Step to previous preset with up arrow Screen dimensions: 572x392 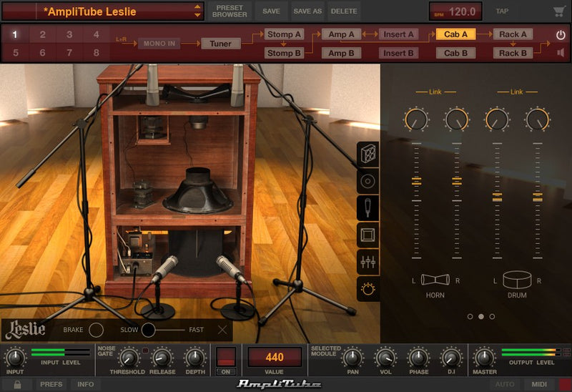coord(197,7)
